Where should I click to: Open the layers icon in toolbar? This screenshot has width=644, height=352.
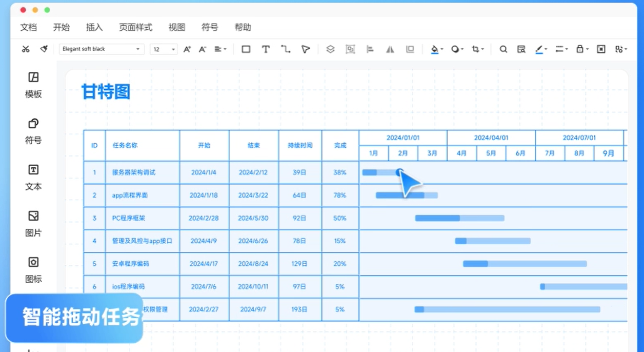(330, 49)
